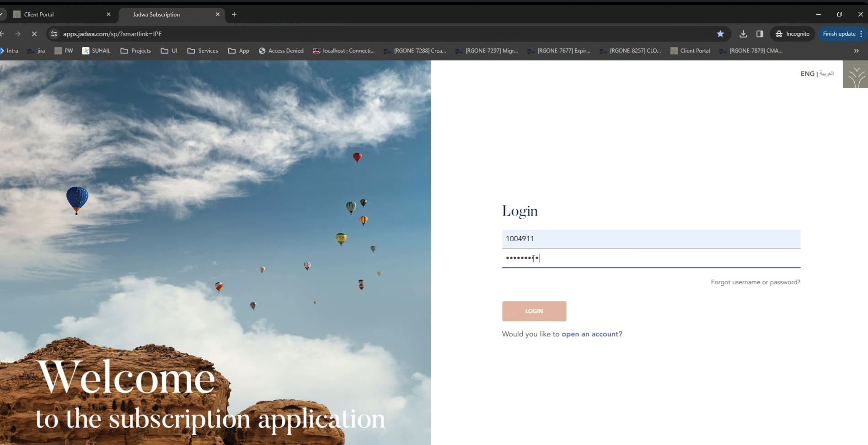Follow the open an account link
868x445 pixels.
tap(592, 334)
